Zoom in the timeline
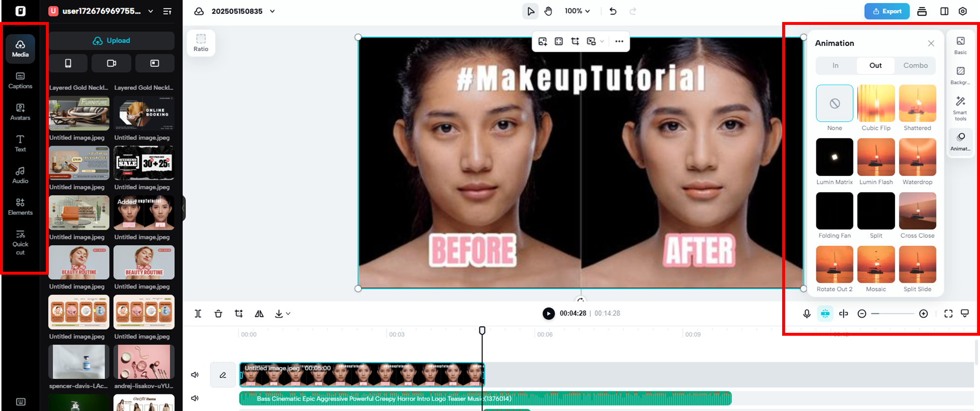The width and height of the screenshot is (980, 411). [923, 314]
